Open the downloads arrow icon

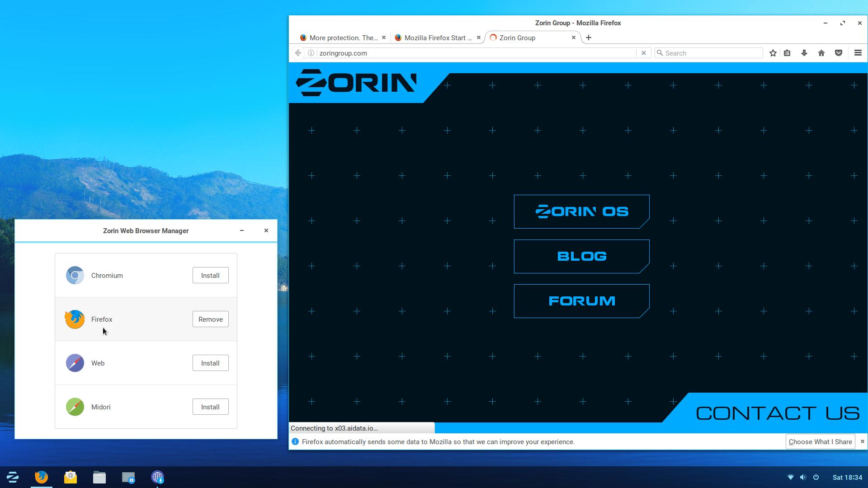point(804,53)
